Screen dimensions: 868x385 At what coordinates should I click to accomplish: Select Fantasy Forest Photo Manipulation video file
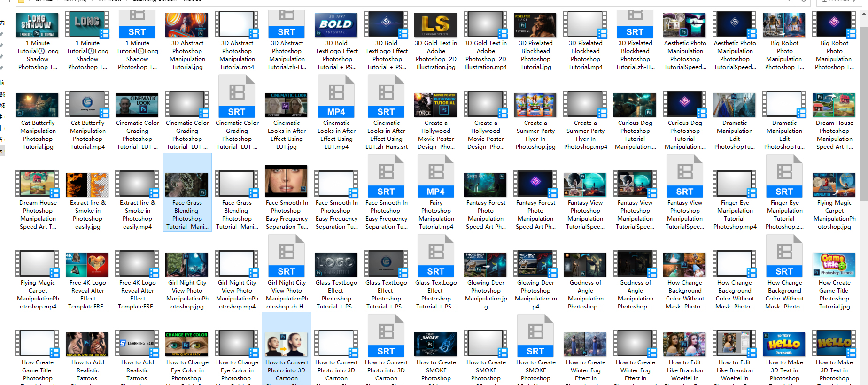535,185
